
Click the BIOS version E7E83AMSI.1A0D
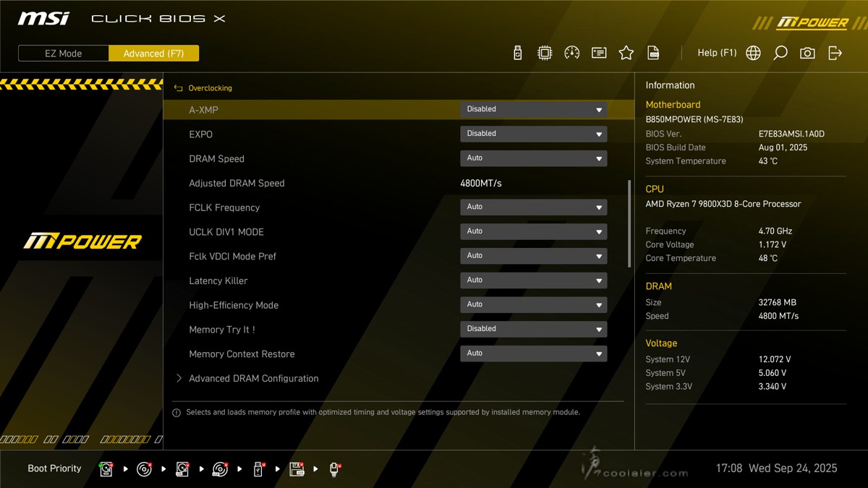tap(791, 134)
